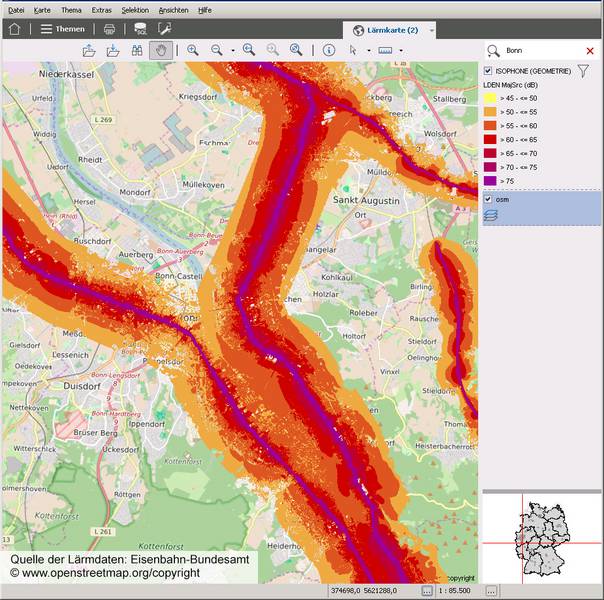Switch to the Lärmkarte (2) tab
Screen dimensions: 604x600
pos(390,30)
